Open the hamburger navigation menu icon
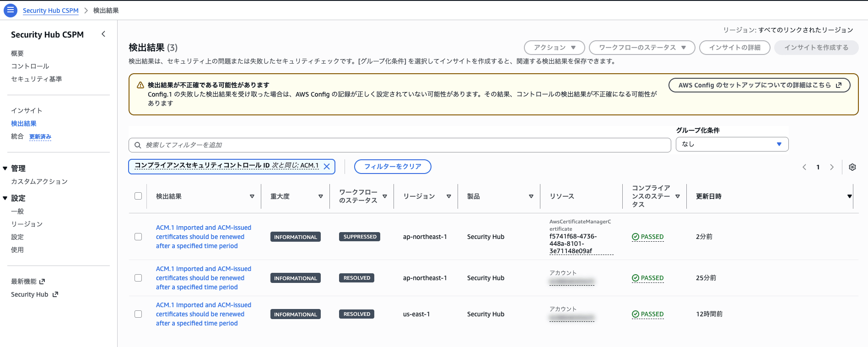Image resolution: width=868 pixels, height=347 pixels. pyautogui.click(x=11, y=10)
